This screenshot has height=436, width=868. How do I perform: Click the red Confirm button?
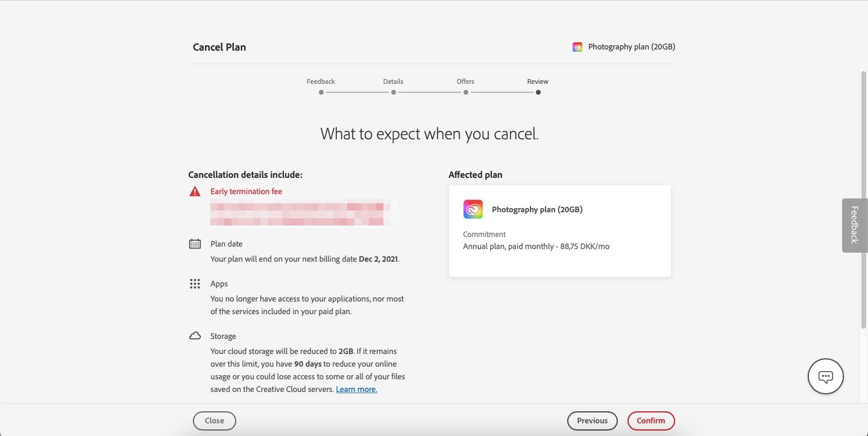(651, 420)
